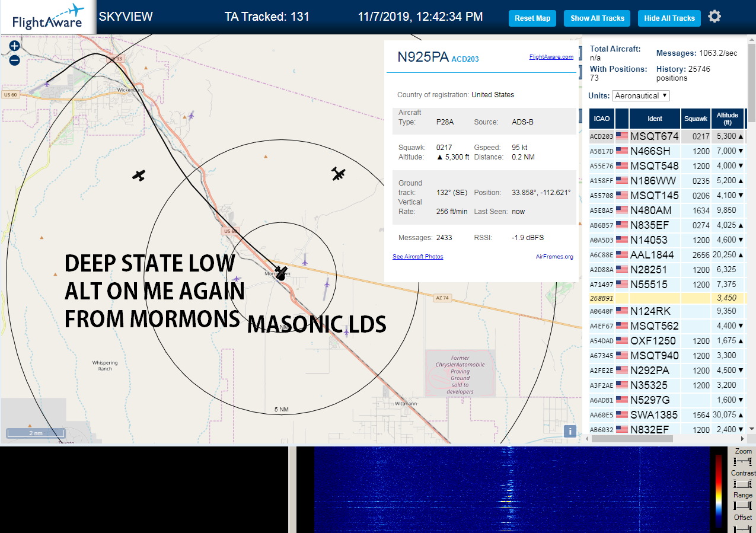Click the waterfall color scale bar
756x533 pixels.
click(x=719, y=491)
